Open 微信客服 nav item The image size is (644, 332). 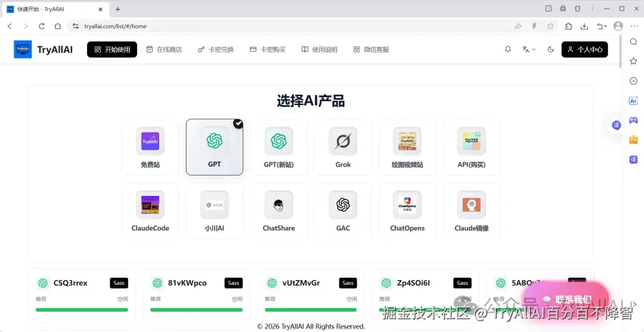[x=371, y=50]
